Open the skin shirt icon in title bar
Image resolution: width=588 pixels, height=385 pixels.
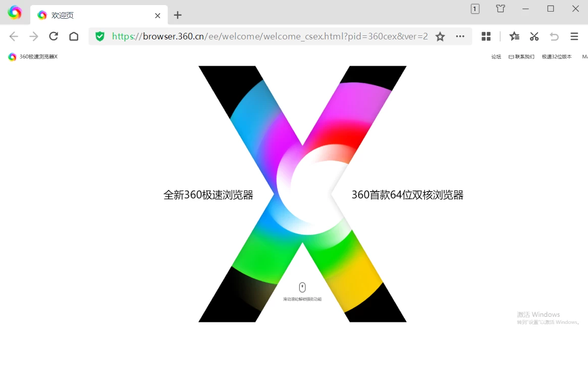point(501,9)
